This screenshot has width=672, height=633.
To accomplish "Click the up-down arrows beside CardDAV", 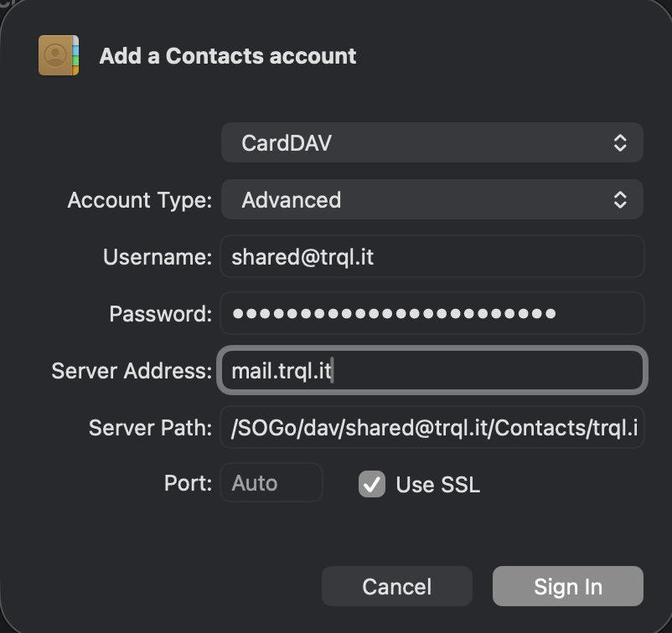I will [620, 142].
